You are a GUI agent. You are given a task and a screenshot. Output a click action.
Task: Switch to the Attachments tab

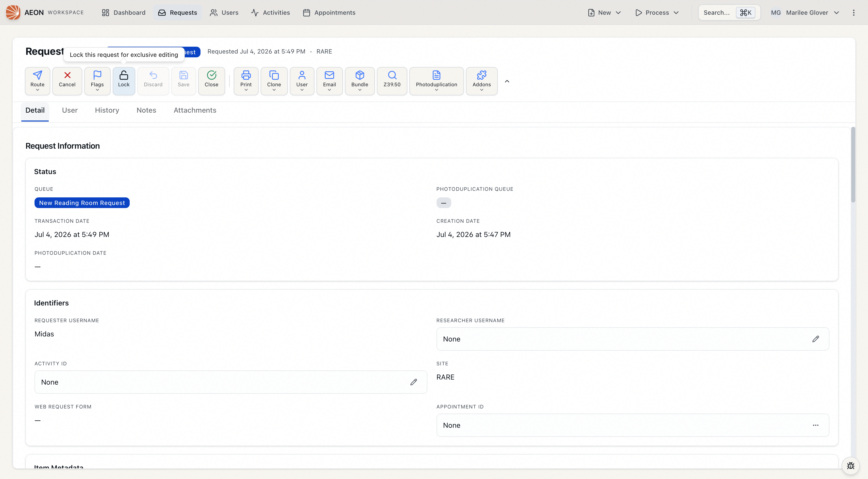[195, 110]
